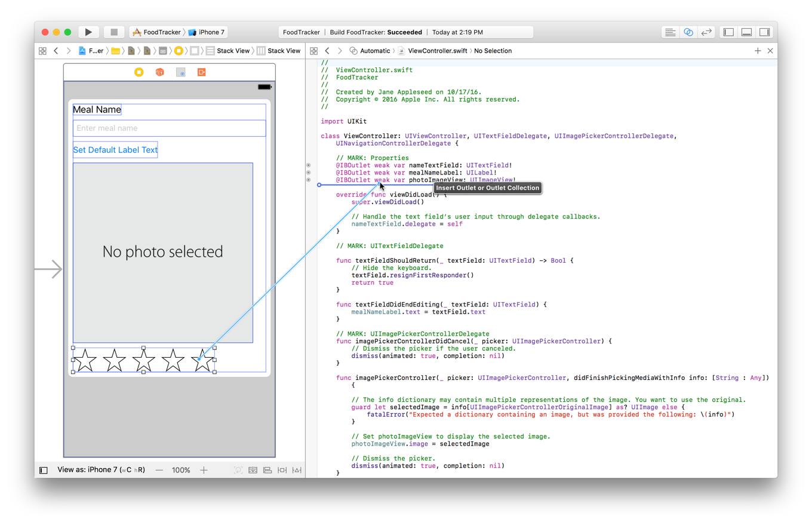Open the Resolve Auto Layout Issues menu
Viewport: 812px width, 522px height.
pyautogui.click(x=297, y=470)
